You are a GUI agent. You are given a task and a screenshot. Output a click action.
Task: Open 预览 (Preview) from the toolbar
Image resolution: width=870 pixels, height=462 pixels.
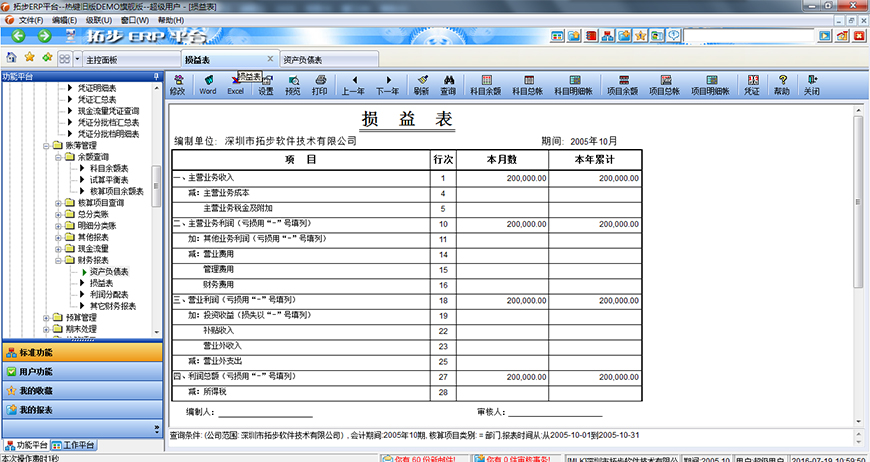[292, 85]
